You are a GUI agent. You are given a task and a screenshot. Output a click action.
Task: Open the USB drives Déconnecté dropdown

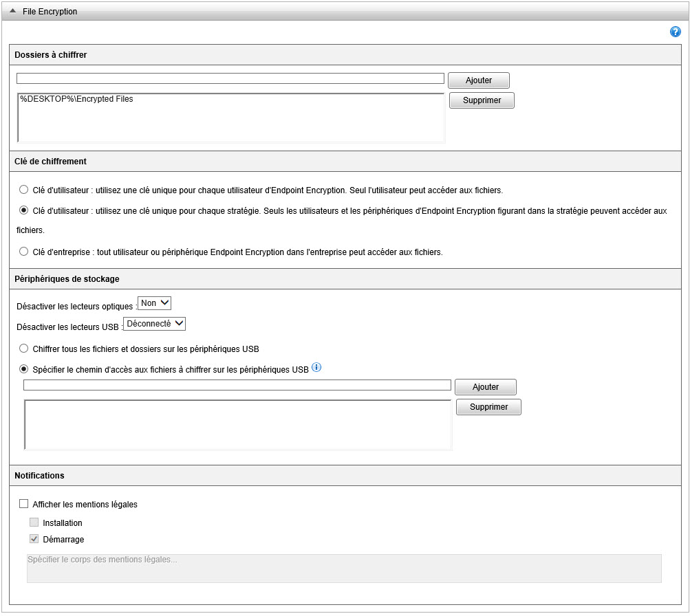coord(154,324)
